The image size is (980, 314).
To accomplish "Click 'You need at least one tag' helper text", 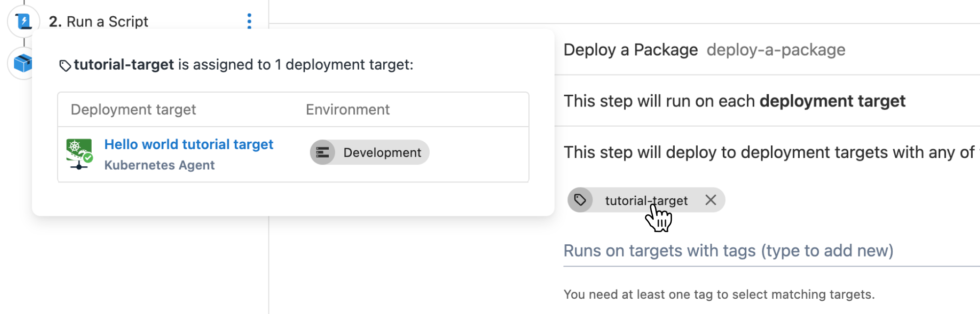I will pos(719,294).
